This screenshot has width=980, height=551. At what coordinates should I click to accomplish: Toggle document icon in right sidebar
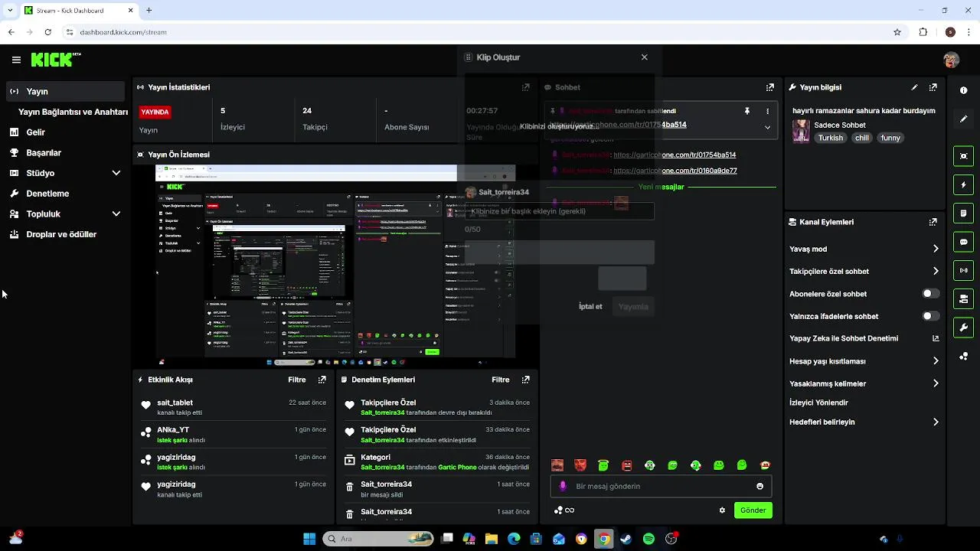[x=963, y=213]
